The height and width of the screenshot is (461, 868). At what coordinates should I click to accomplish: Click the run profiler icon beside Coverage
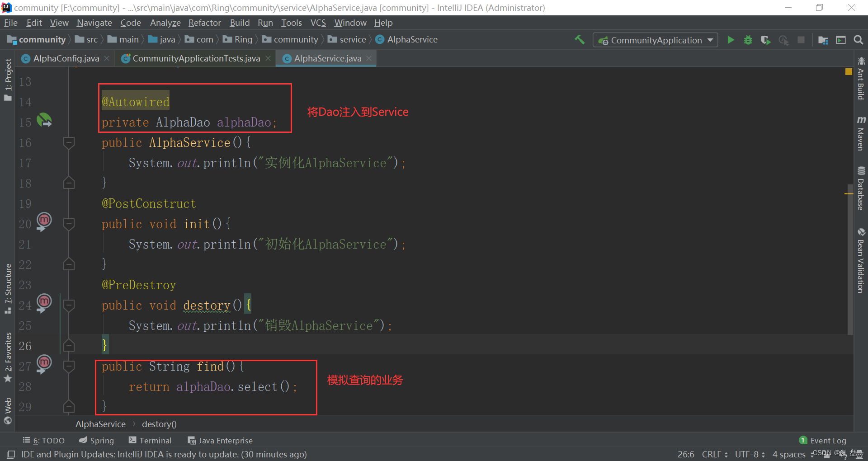(783, 40)
